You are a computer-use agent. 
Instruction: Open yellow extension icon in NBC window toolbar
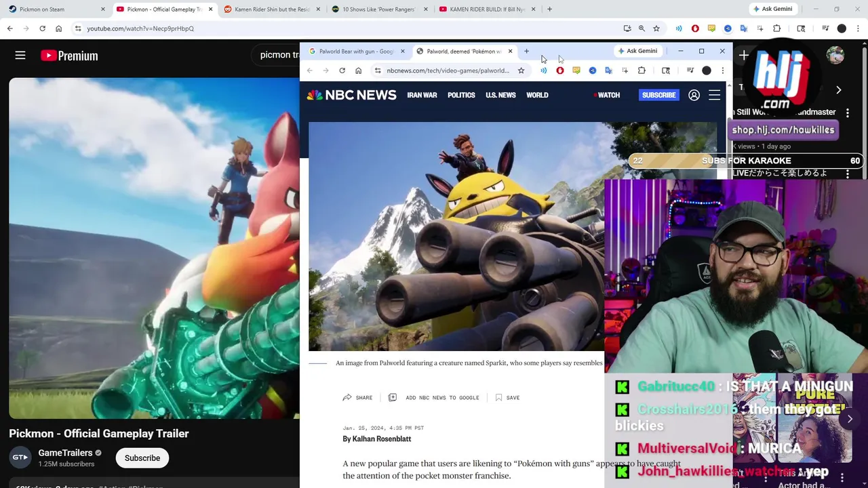(x=576, y=70)
